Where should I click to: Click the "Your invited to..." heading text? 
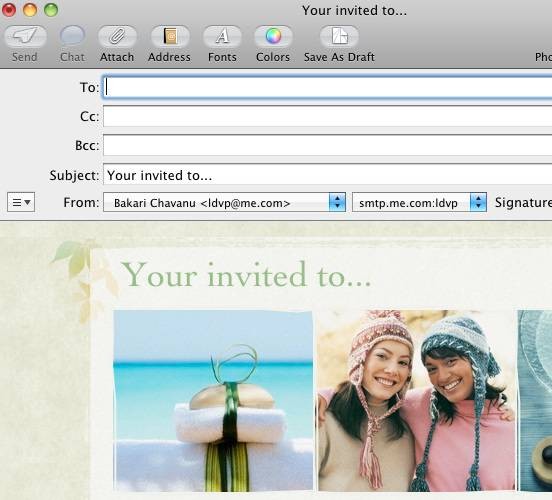246,275
